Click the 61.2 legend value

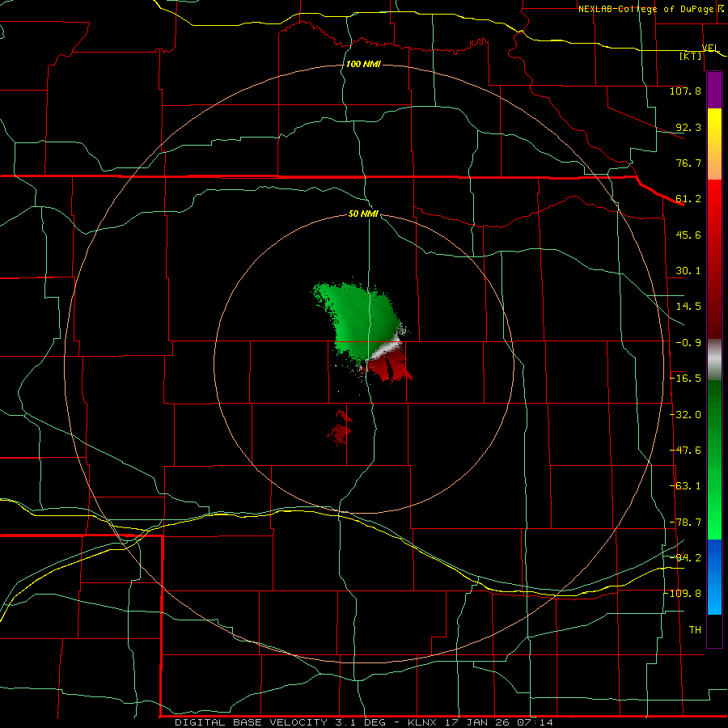[x=688, y=199]
